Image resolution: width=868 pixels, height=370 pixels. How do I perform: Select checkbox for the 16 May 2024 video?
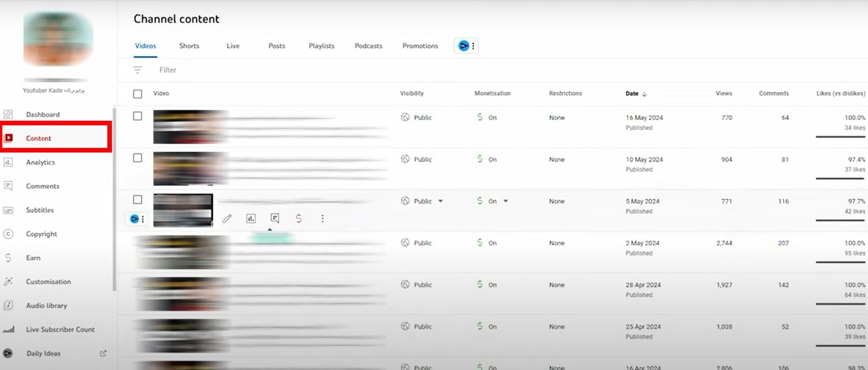pyautogui.click(x=137, y=116)
